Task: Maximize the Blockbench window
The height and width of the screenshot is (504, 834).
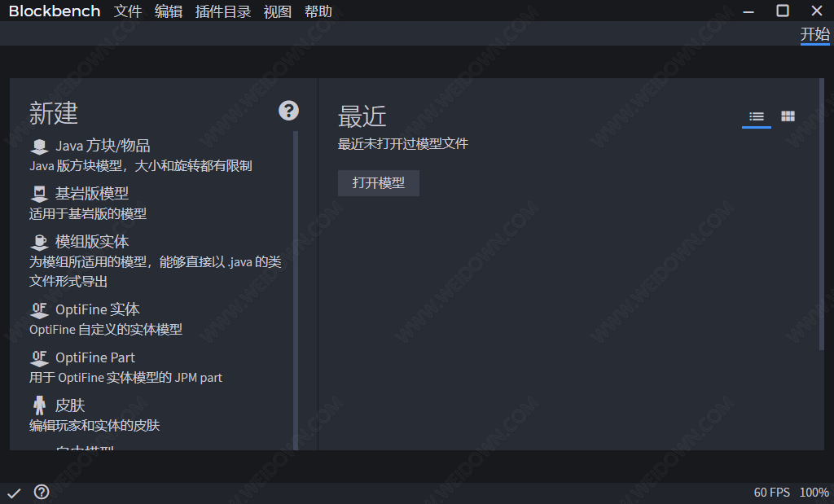Action: tap(783, 11)
